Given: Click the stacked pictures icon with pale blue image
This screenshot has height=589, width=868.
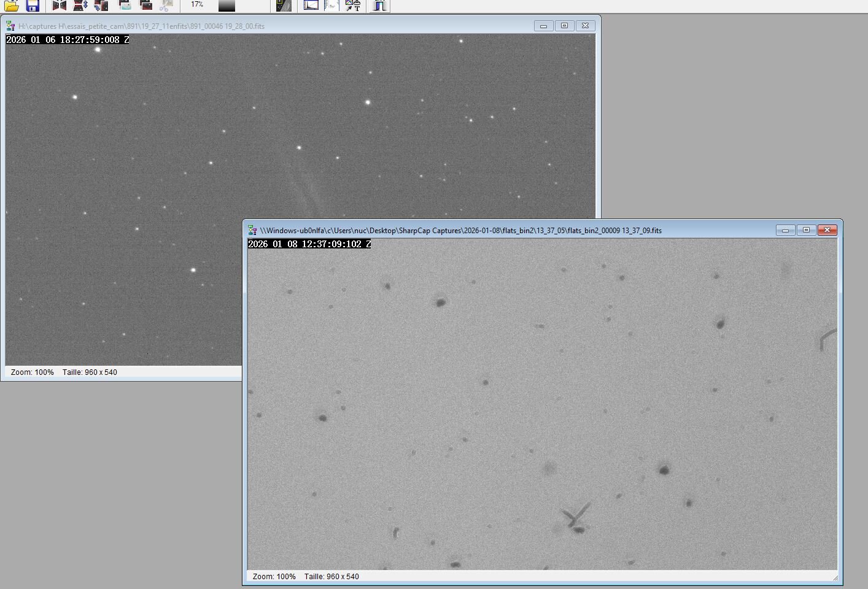Looking at the screenshot, I should point(125,6).
